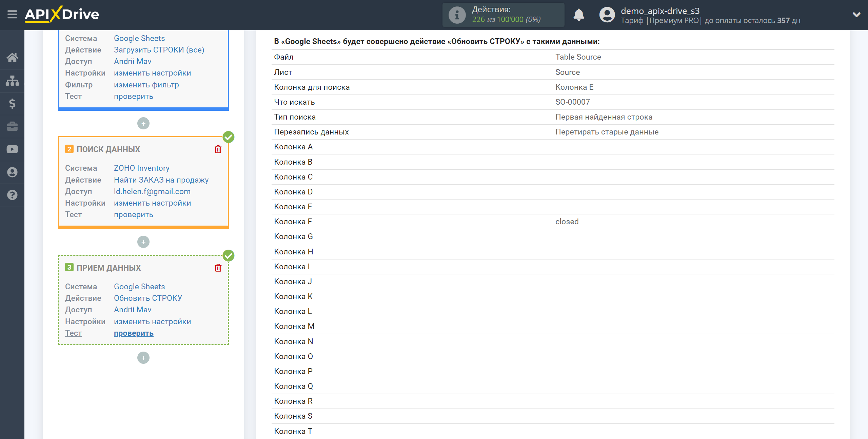The width and height of the screenshot is (868, 439).
Task: Click the Что искать row label
Action: point(294,102)
